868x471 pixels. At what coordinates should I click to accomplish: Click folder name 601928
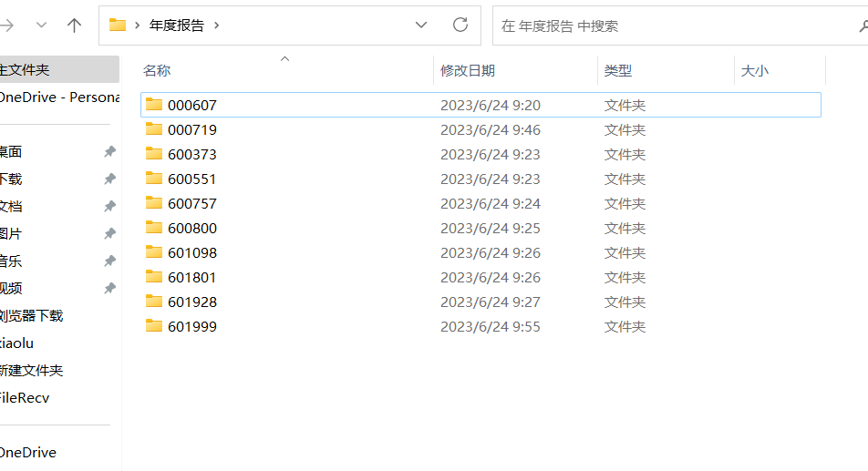192,302
